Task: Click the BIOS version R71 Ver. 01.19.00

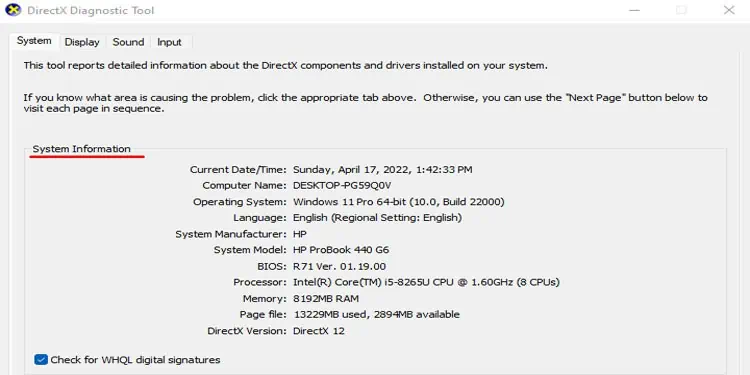Action: point(339,266)
